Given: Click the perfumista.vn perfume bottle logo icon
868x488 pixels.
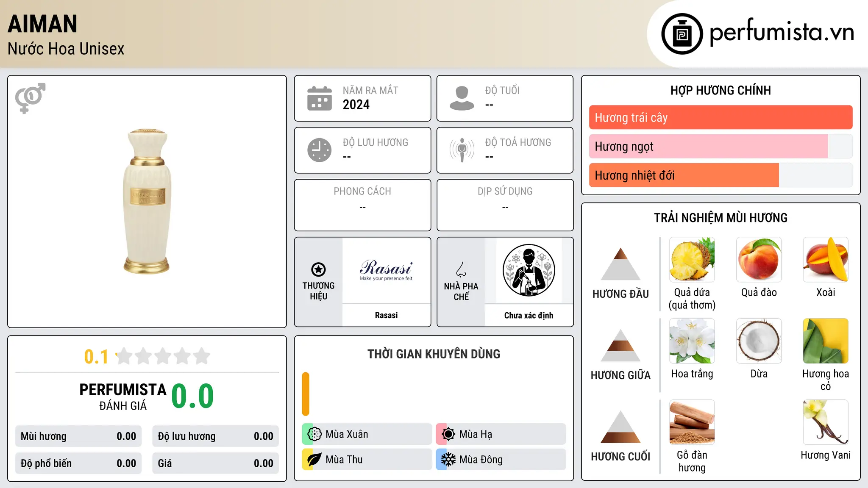Looking at the screenshot, I should point(682,34).
